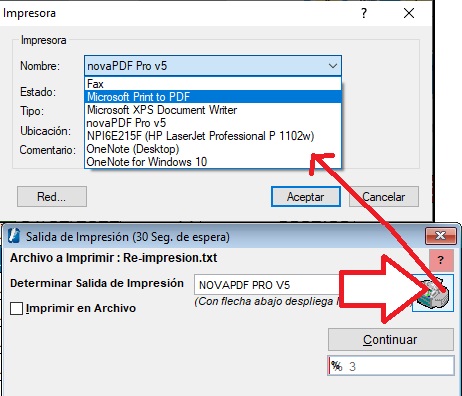
Task: Click the Salida de Impresión app icon
Action: click(14, 236)
